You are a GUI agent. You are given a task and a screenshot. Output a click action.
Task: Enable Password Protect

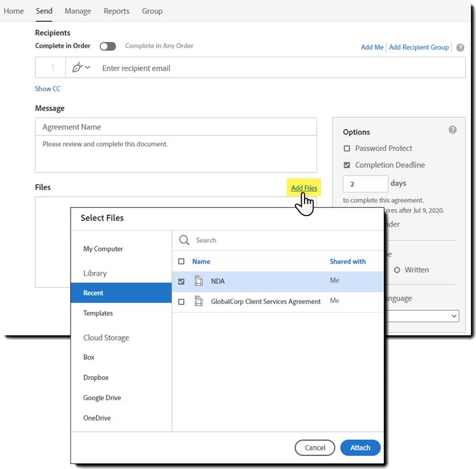pyautogui.click(x=346, y=148)
